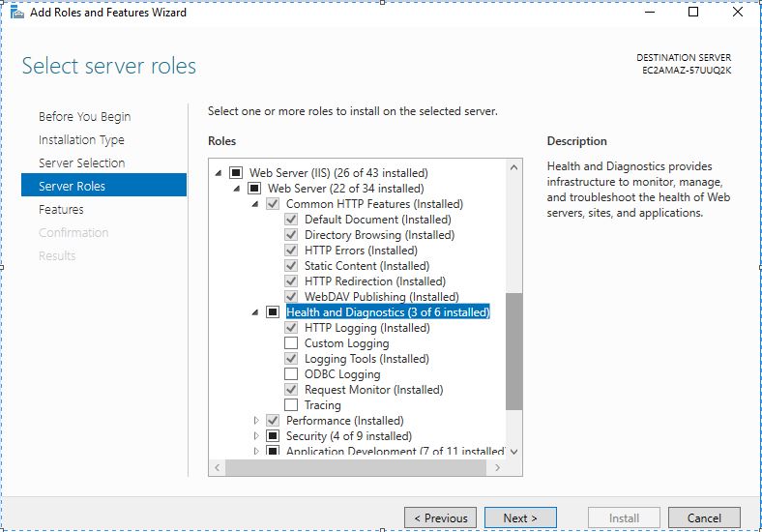Click the wizard icon in the title bar

point(16,13)
